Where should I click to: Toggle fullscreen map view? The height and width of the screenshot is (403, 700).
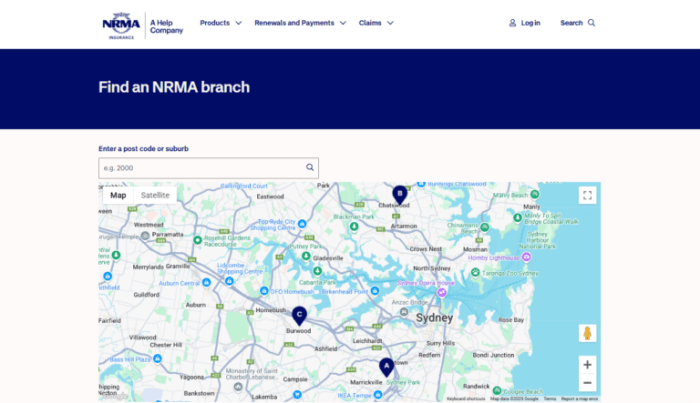pos(587,196)
